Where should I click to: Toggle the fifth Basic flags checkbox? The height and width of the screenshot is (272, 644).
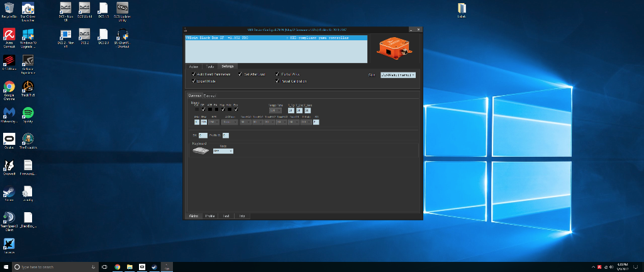coord(223,110)
